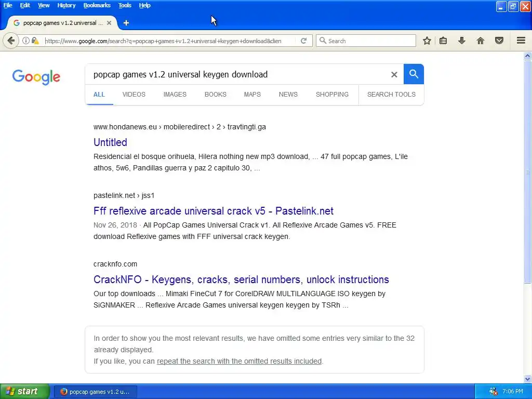The image size is (532, 399).
Task: Open the Untitled search result
Action: 110,142
